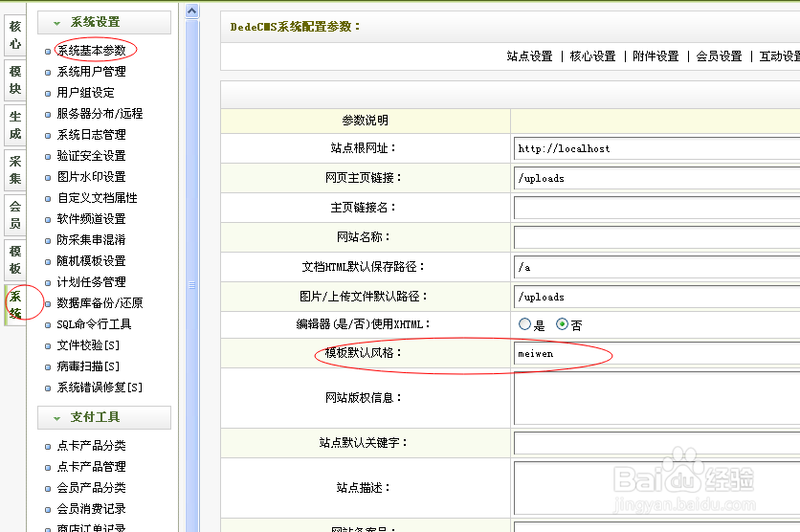
Task: Switch to 模块 vertical tab
Action: tap(15, 79)
